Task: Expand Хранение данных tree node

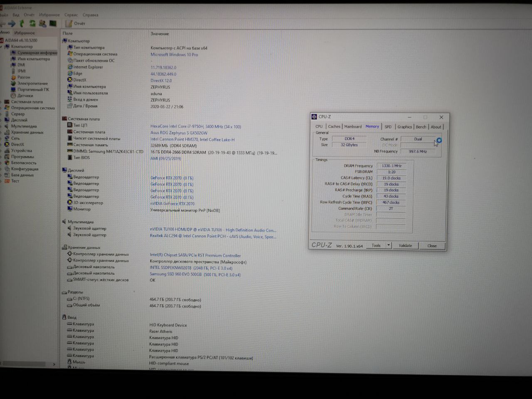Action: coord(2,132)
